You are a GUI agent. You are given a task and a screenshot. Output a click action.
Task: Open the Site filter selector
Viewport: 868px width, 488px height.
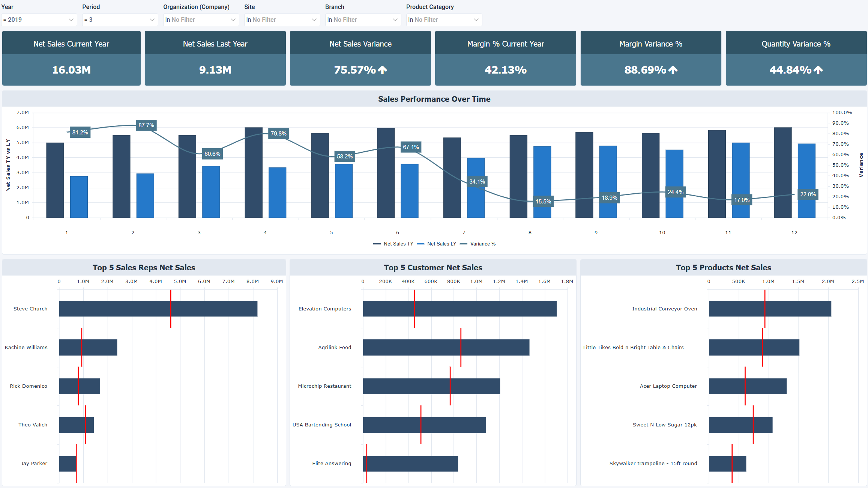[x=282, y=20]
